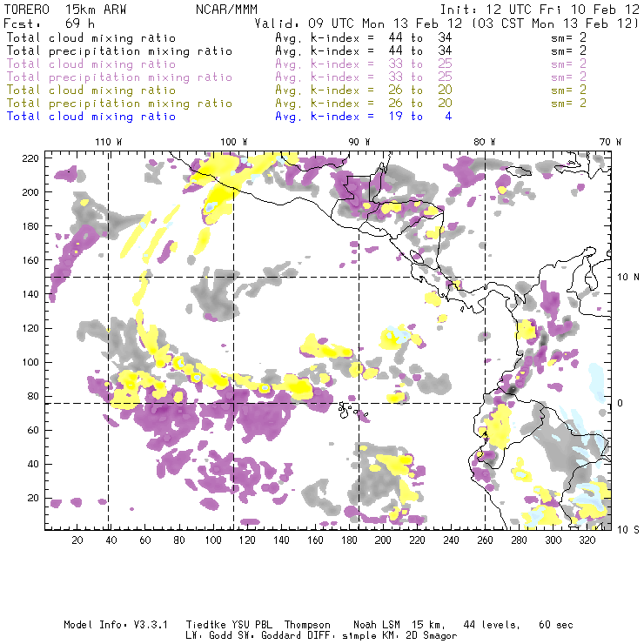This screenshot has width=644, height=644.
Task: Click the 'TORERO 15km ARW' title text
Action: coord(65,10)
